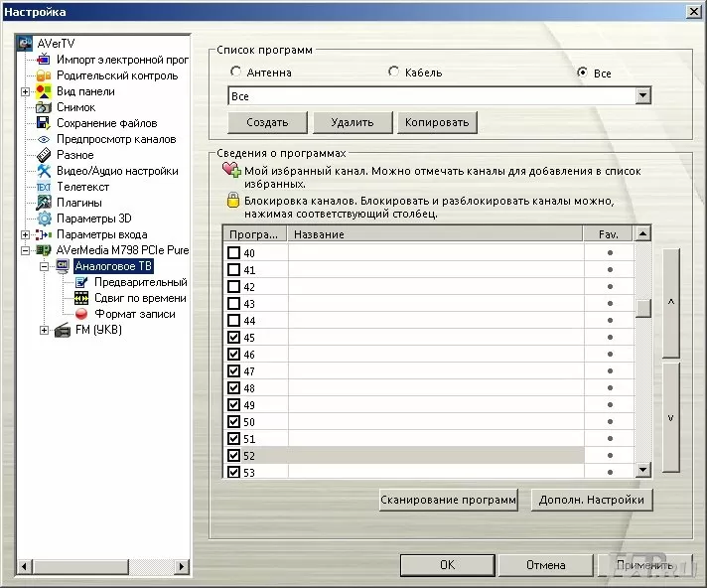
Task: Enable the checkbox for channel 40
Action: 234,253
